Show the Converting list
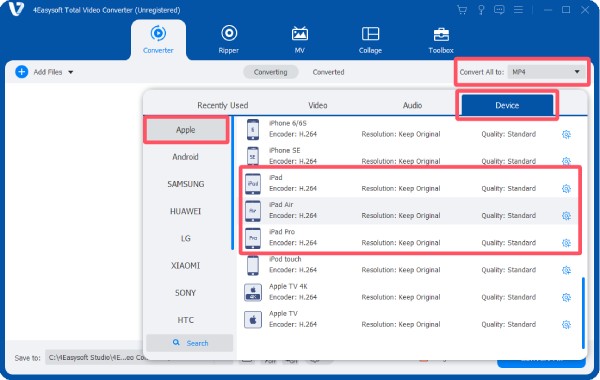The height and width of the screenshot is (380, 600). [x=271, y=72]
